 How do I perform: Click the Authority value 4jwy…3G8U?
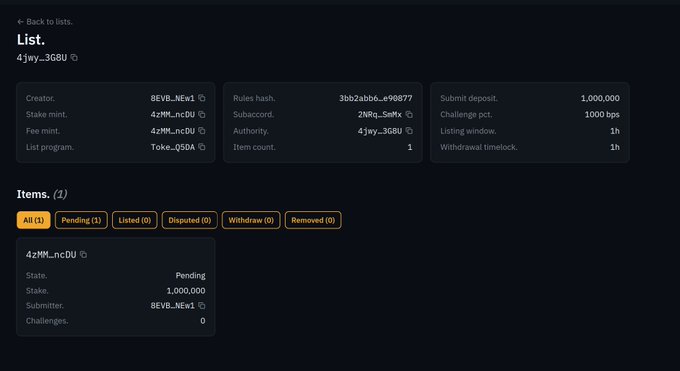(x=380, y=131)
